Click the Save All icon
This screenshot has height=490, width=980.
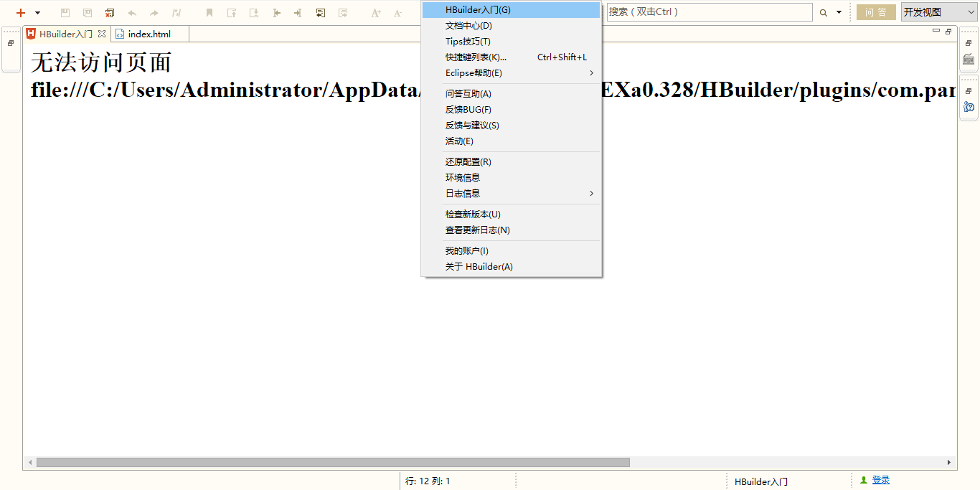click(x=88, y=13)
